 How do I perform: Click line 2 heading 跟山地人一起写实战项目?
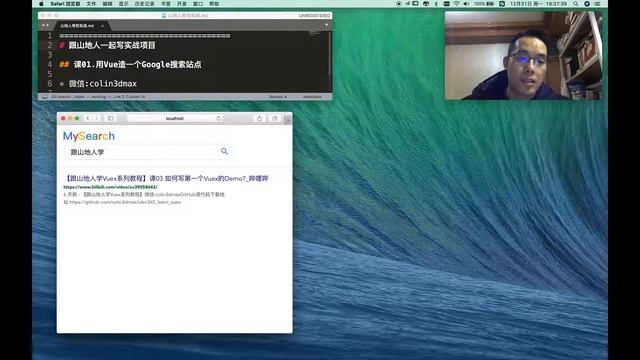(112, 45)
